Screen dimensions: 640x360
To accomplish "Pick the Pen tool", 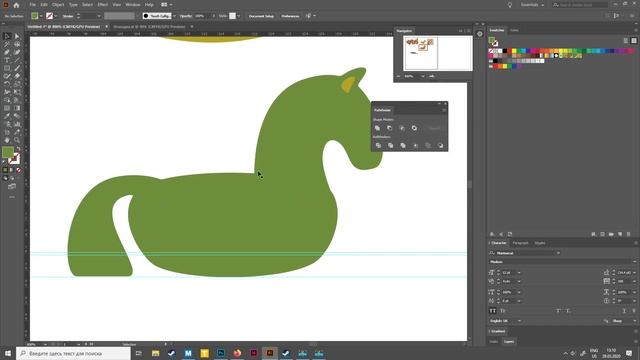I will click(x=7, y=52).
